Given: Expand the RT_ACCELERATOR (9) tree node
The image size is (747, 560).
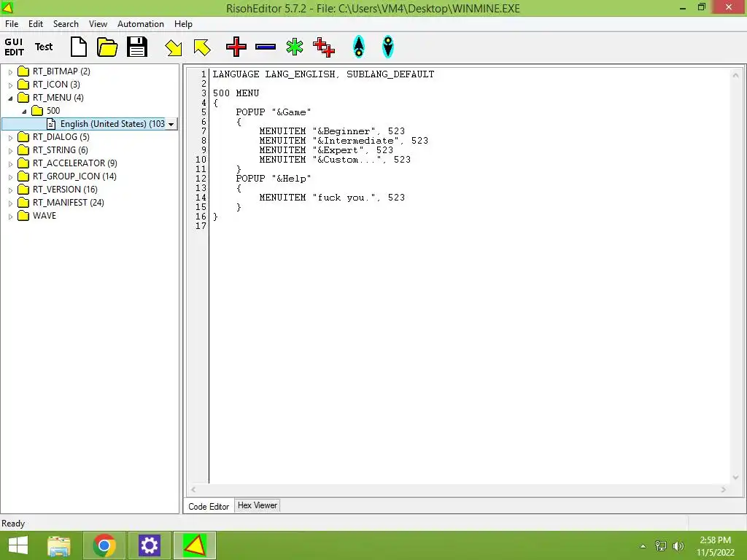Looking at the screenshot, I should pos(10,164).
